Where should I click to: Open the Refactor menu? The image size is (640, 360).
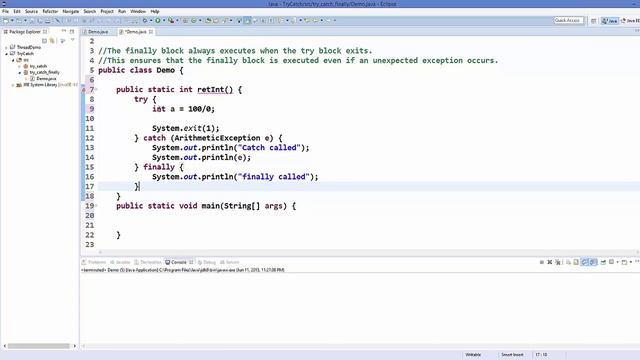click(x=50, y=11)
